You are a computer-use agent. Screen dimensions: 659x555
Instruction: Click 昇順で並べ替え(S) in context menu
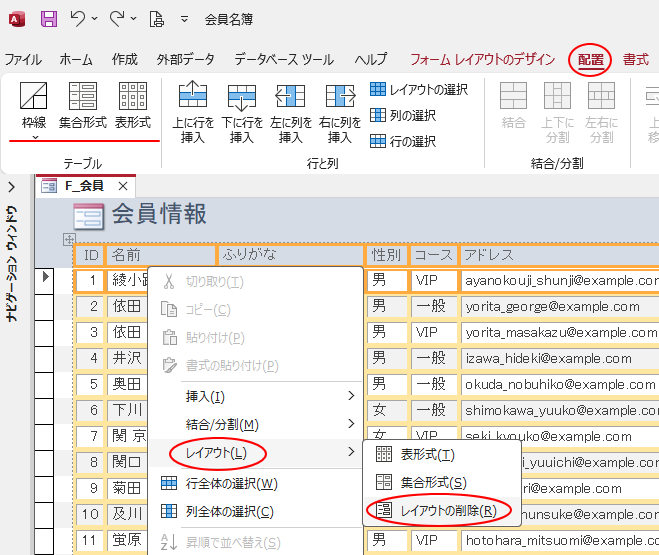(256, 542)
